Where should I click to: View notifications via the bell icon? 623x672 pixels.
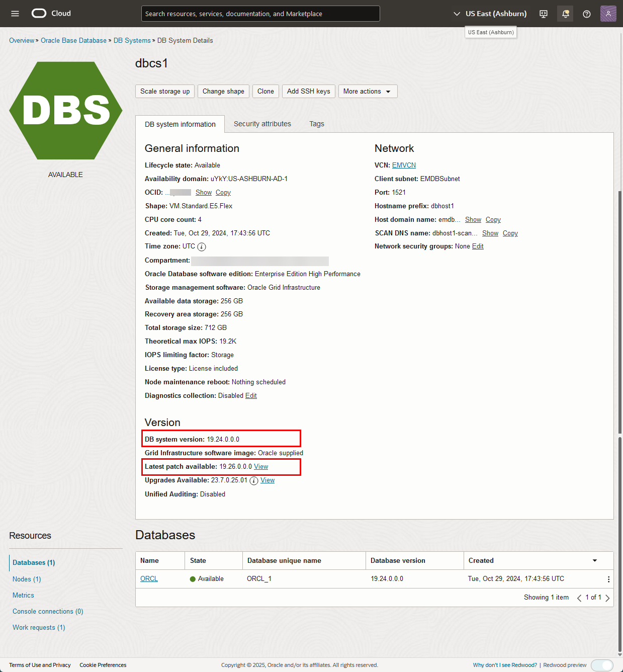click(565, 14)
